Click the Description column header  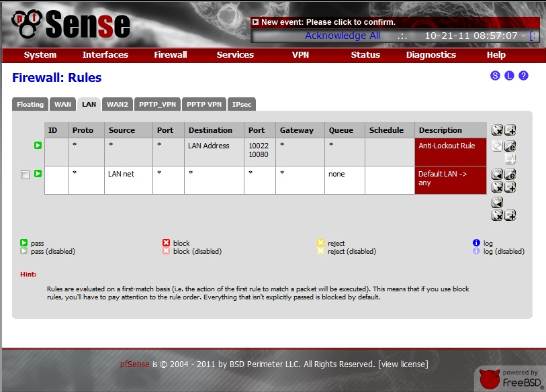(451, 130)
